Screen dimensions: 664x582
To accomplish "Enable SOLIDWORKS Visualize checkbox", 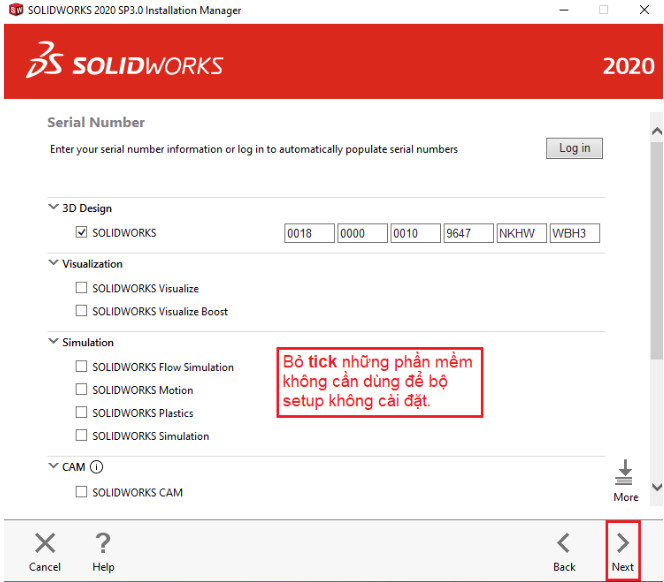I will (82, 288).
